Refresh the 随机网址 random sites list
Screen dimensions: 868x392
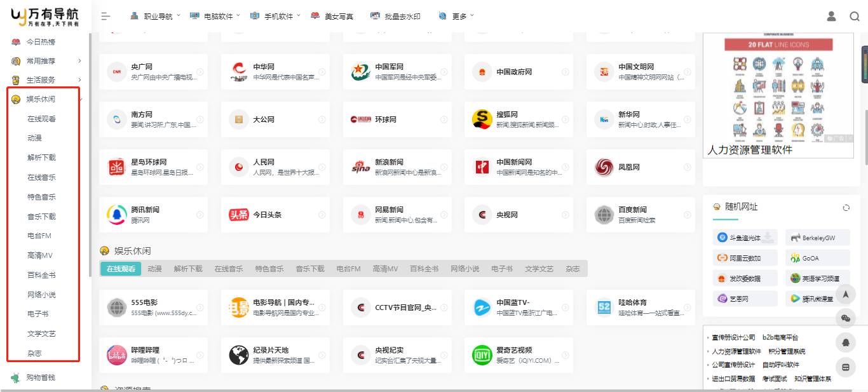tap(846, 208)
